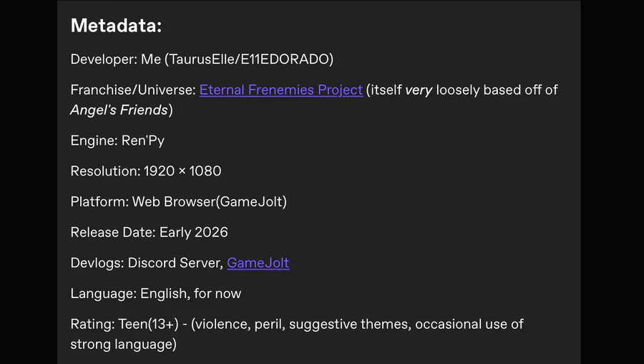
Task: Open the Eternal Frenemies Project link
Action: (x=280, y=90)
